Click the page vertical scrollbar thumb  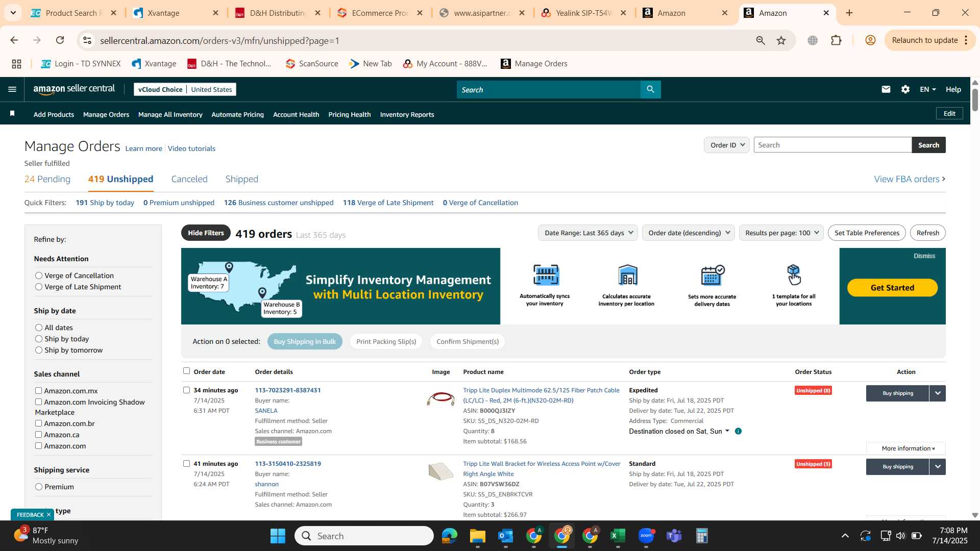pos(975,99)
